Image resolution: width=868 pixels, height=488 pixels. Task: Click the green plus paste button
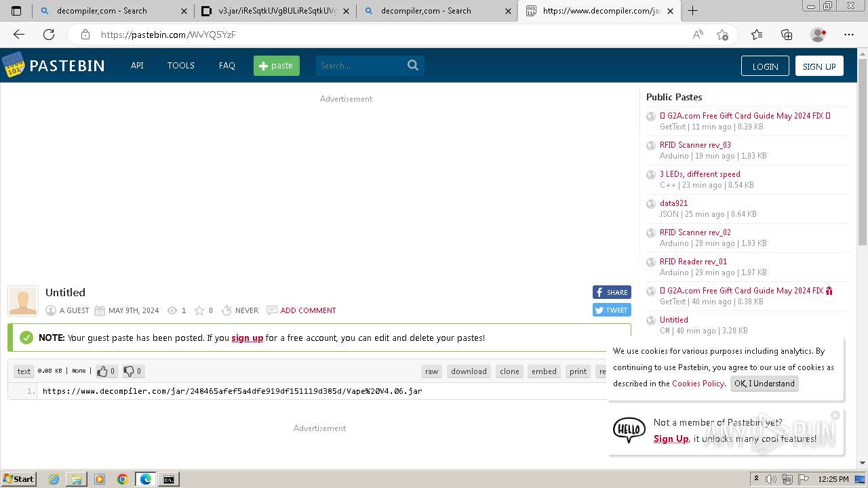click(277, 66)
